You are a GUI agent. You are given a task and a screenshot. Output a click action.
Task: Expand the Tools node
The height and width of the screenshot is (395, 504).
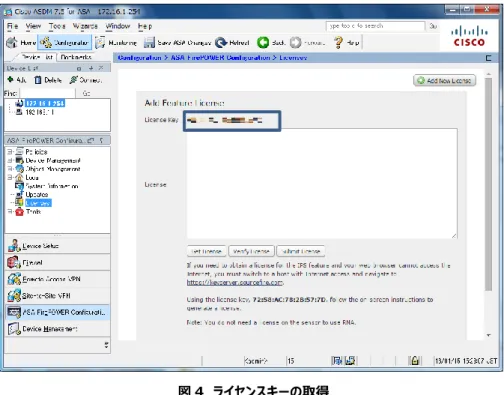coord(10,211)
